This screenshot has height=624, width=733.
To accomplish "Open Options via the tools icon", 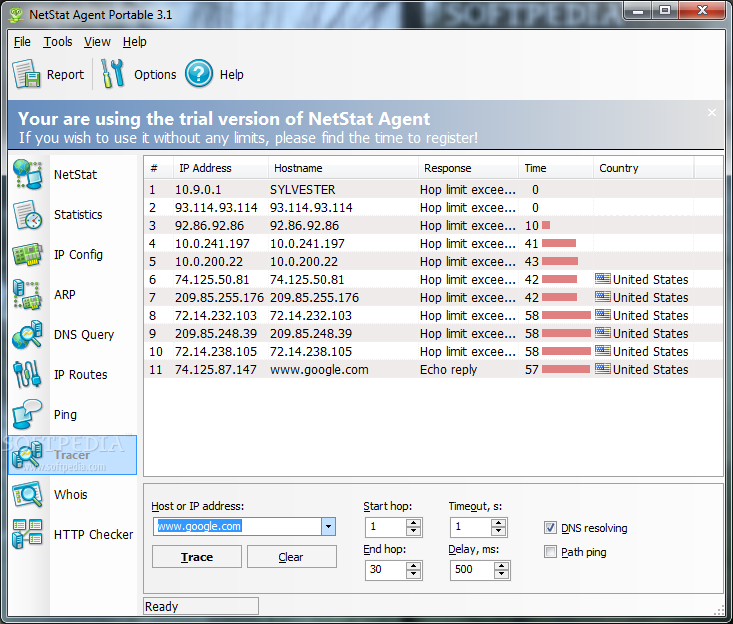I will 113,74.
